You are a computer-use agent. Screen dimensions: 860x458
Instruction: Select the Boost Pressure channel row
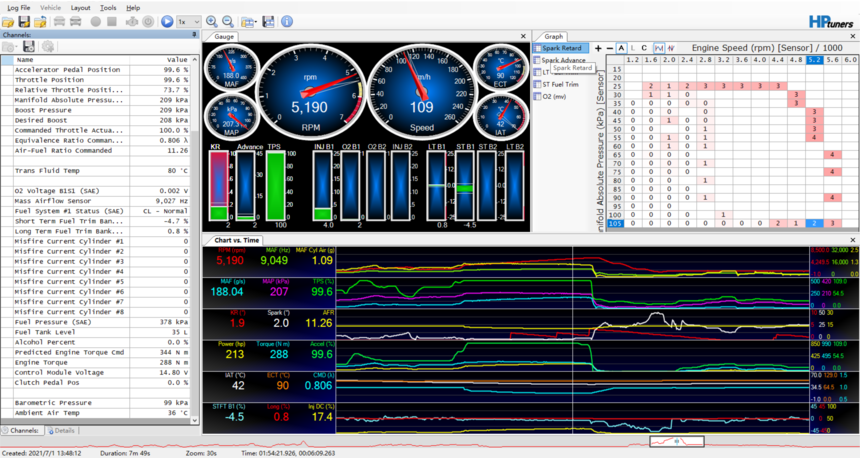(x=96, y=110)
